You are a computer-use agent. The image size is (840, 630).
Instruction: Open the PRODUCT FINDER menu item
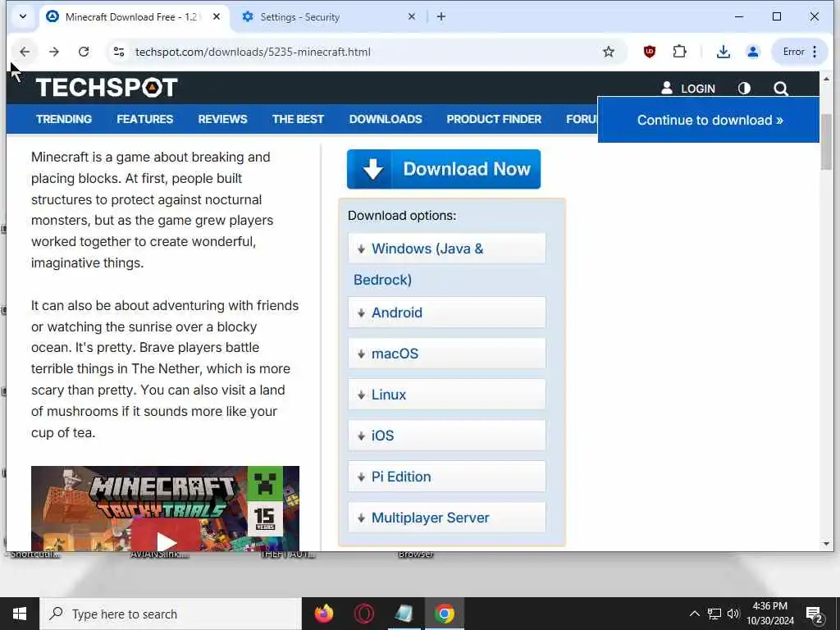click(494, 119)
